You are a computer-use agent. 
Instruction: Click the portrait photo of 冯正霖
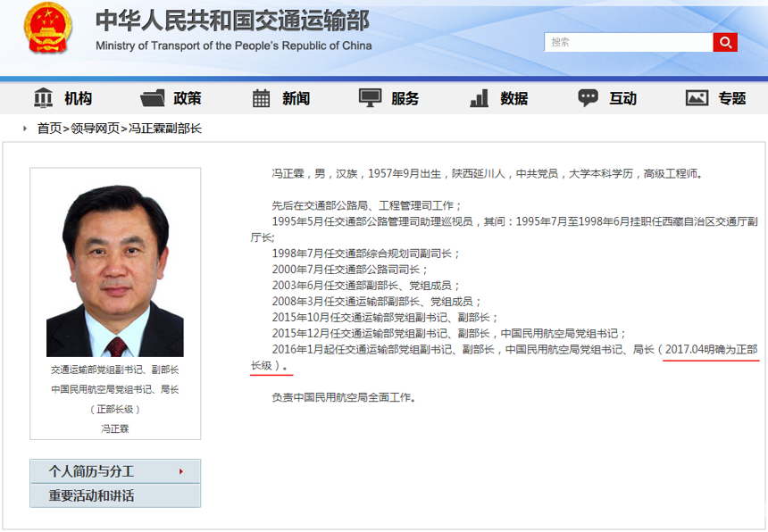tap(115, 270)
